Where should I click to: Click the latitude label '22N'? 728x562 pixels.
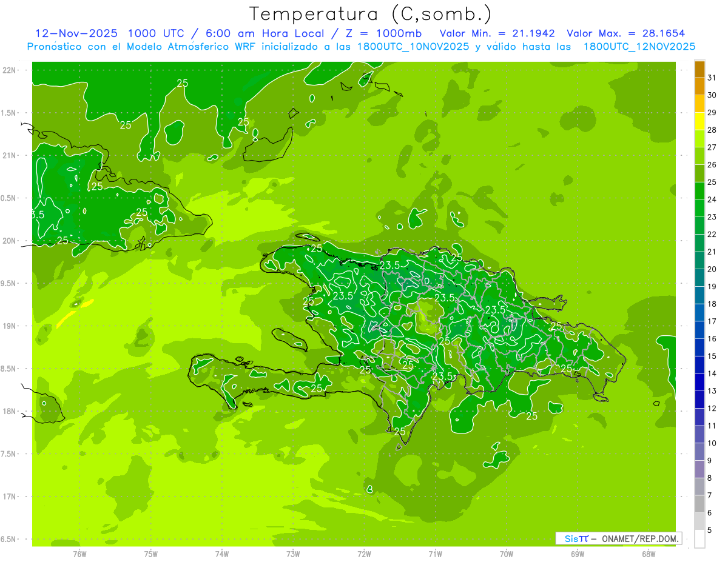click(10, 70)
